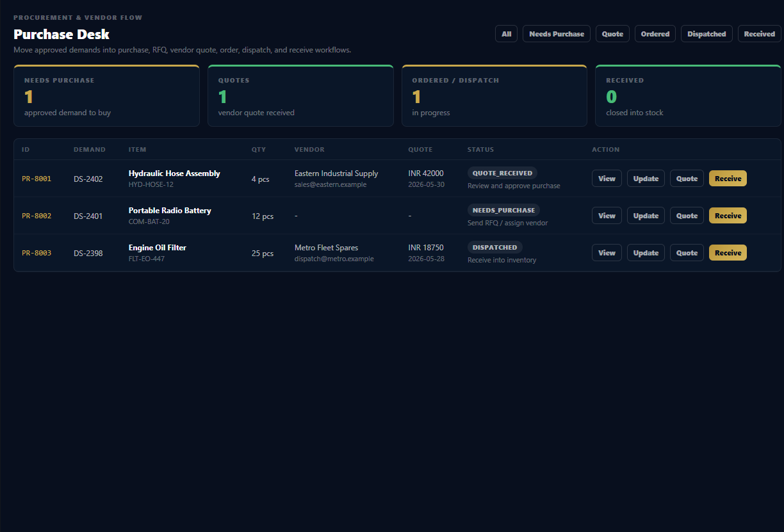
Task: Switch to the Quote filter
Action: click(x=612, y=34)
